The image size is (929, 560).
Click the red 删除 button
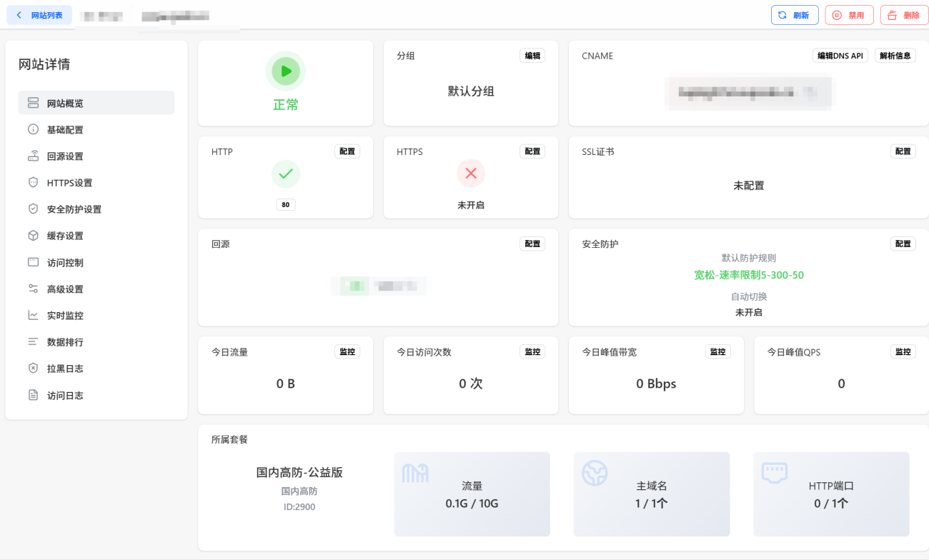coord(904,15)
